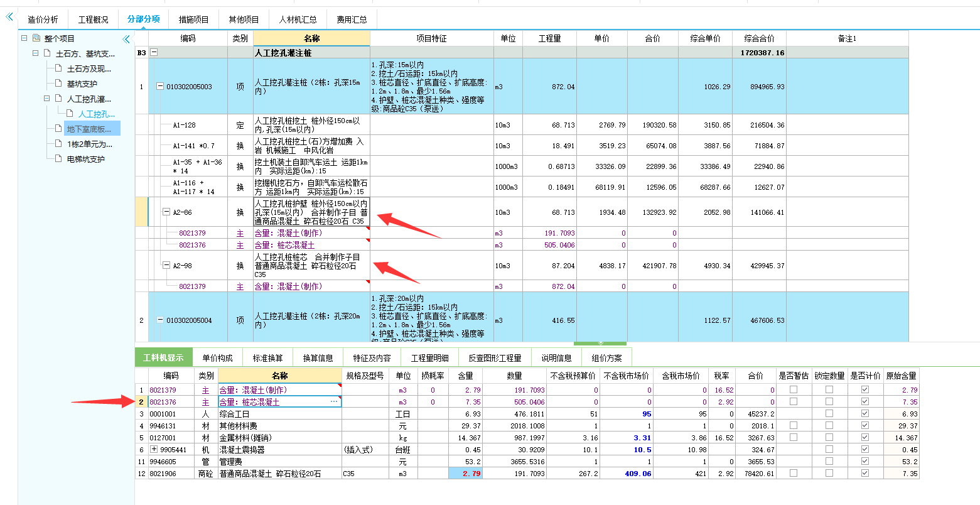This screenshot has width=980, height=505.
Task: Click the 综合单价 column header
Action: point(706,38)
